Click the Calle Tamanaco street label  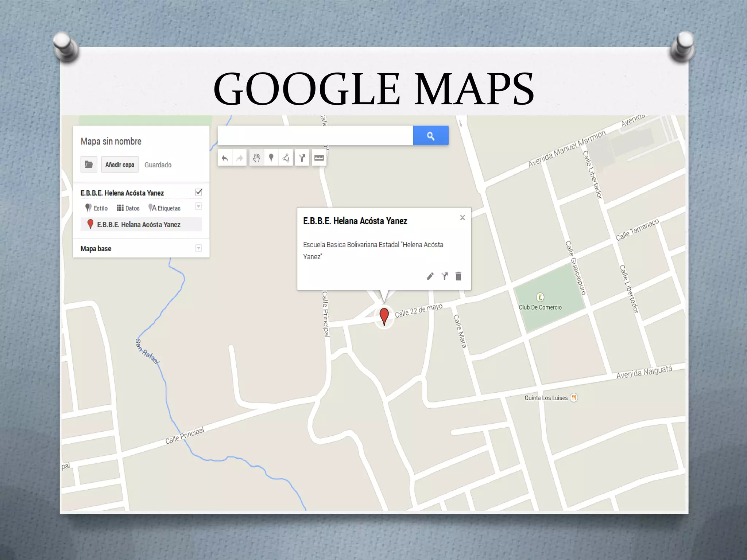(637, 230)
